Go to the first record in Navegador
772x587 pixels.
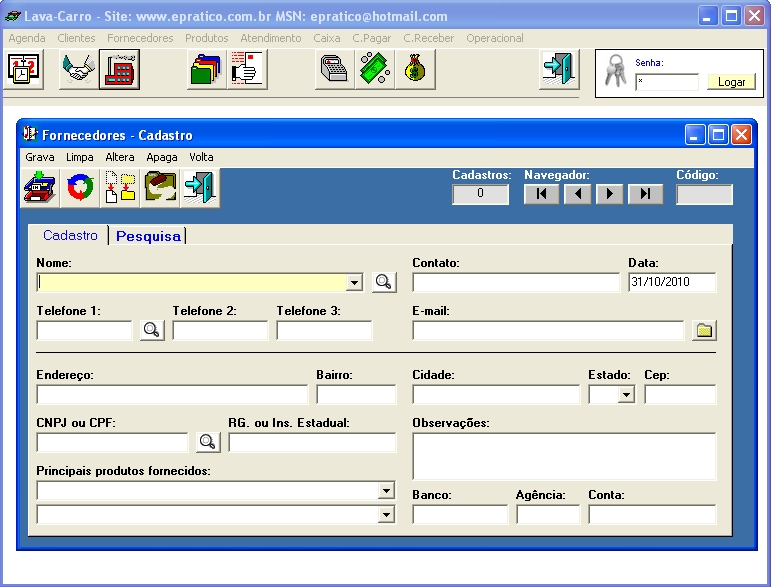(x=541, y=194)
